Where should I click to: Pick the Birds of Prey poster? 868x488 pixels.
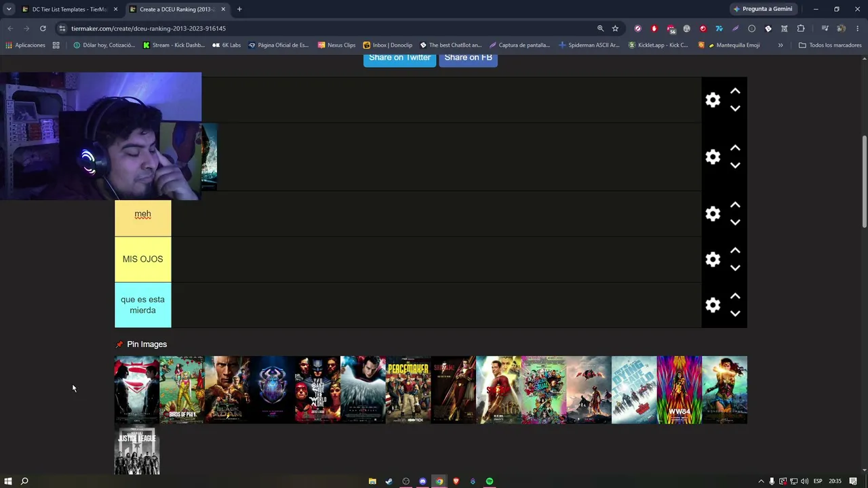[182, 390]
